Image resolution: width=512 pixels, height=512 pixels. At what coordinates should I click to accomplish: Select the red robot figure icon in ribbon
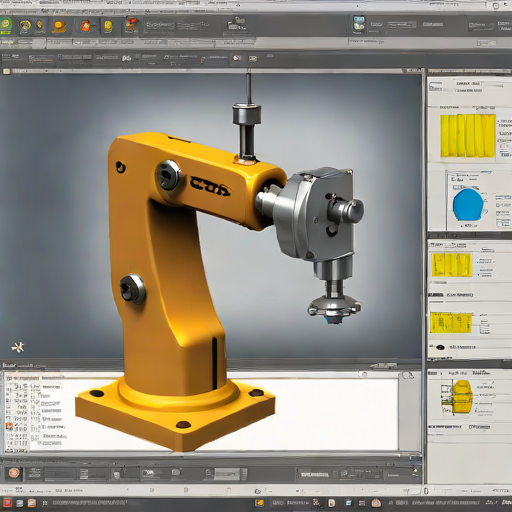131,25
